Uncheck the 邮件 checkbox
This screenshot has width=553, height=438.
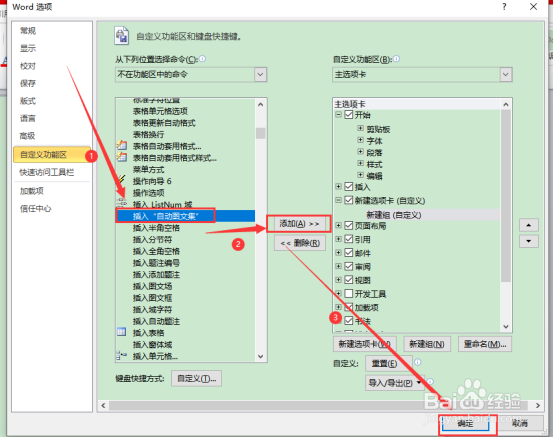click(348, 253)
